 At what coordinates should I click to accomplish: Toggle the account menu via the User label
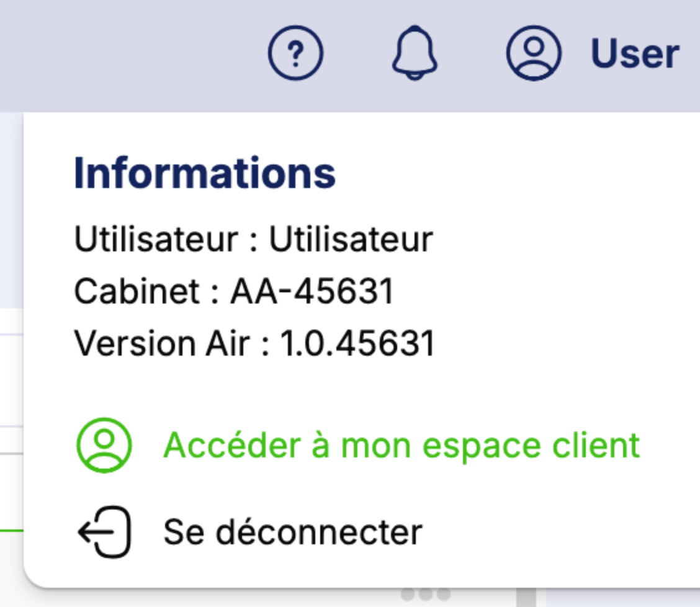point(634,55)
